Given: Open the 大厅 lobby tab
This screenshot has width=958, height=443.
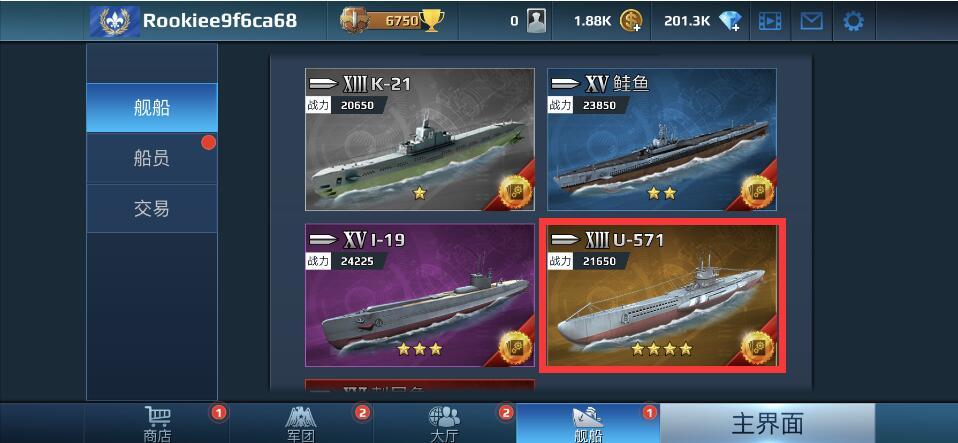Looking at the screenshot, I should pyautogui.click(x=445, y=423).
